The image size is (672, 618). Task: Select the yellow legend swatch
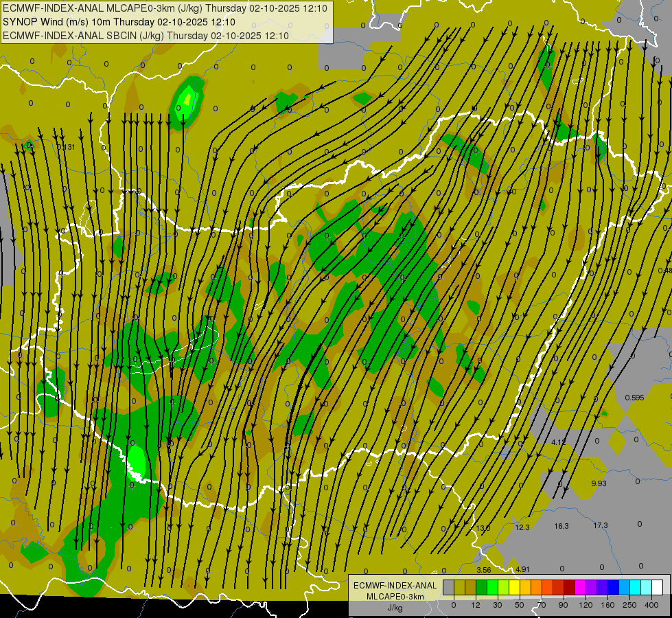click(514, 588)
